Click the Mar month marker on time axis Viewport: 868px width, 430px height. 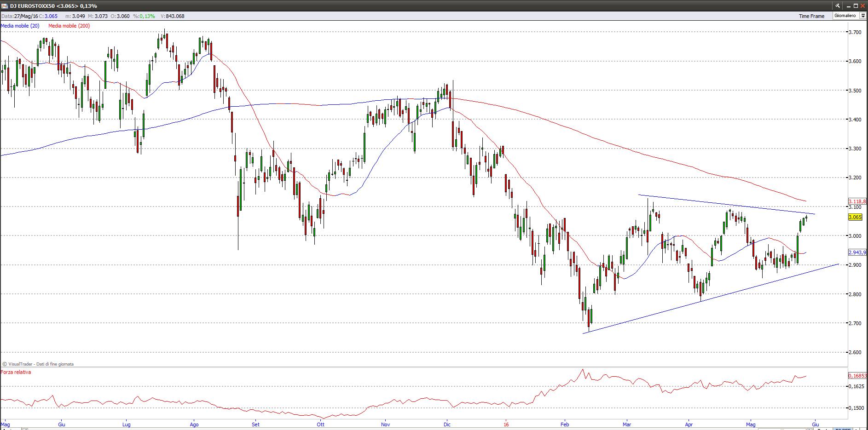click(x=627, y=424)
